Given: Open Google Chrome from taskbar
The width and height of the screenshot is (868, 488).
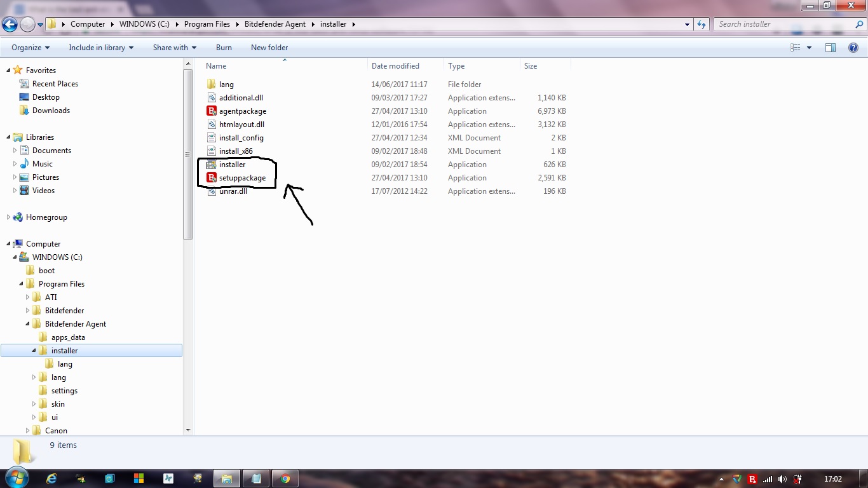Looking at the screenshot, I should [x=285, y=478].
